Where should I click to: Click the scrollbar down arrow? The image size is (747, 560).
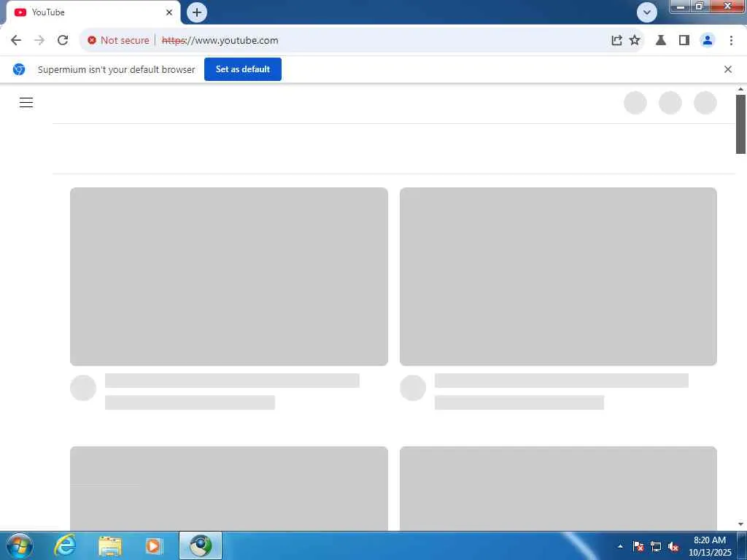coord(740,524)
